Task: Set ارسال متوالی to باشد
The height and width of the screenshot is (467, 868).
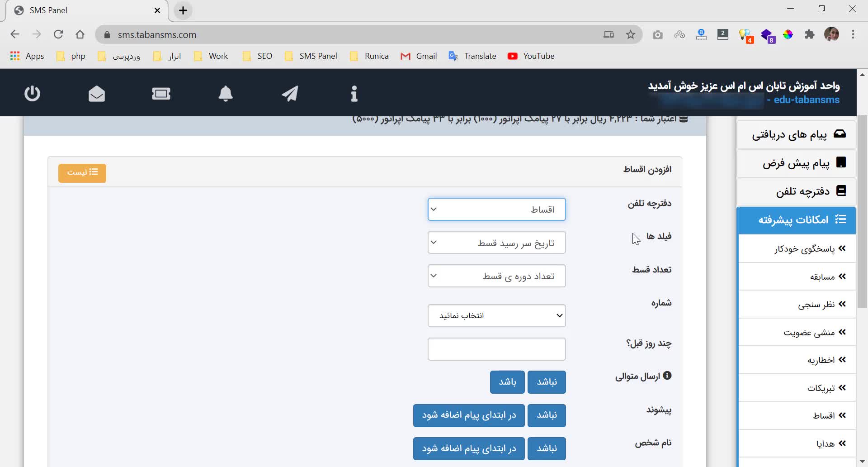Action: click(507, 382)
